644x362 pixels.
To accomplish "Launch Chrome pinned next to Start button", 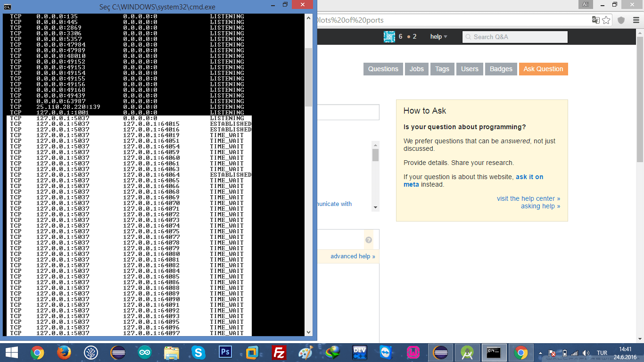I will point(37,353).
